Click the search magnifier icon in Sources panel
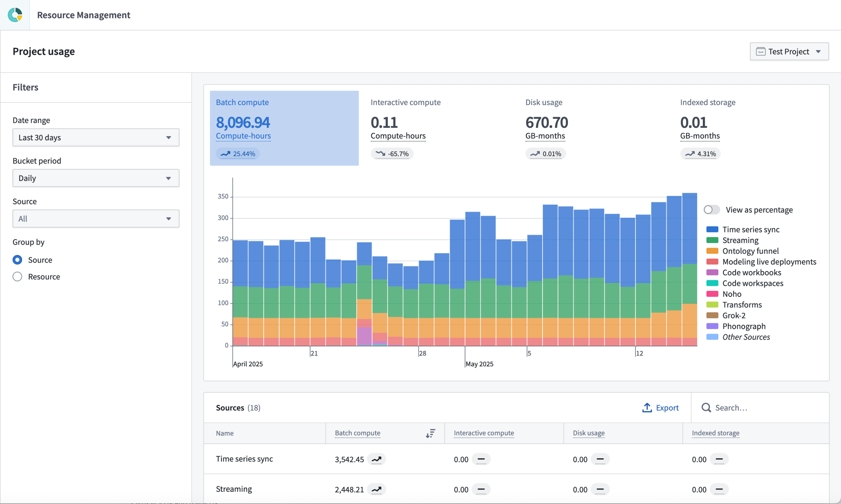The width and height of the screenshot is (841, 504). coord(706,407)
